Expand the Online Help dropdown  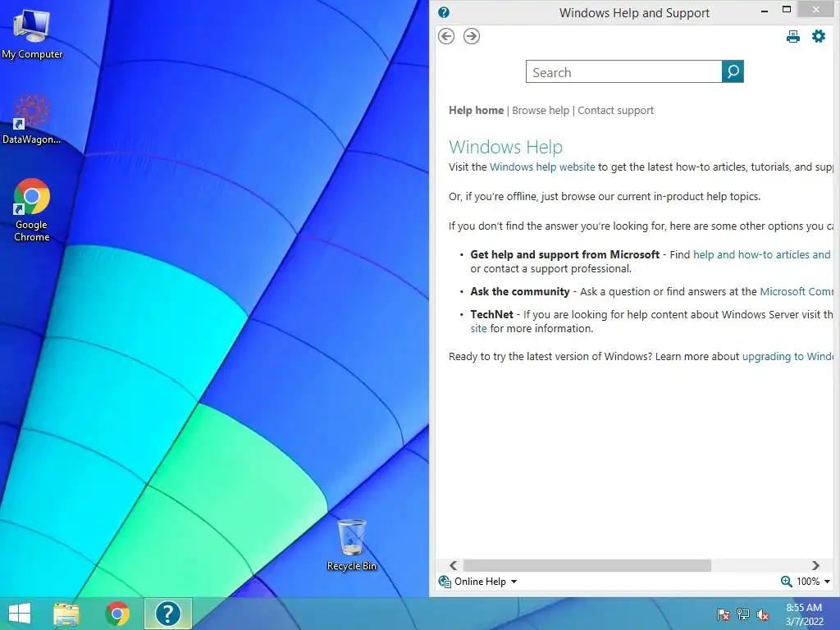point(514,582)
